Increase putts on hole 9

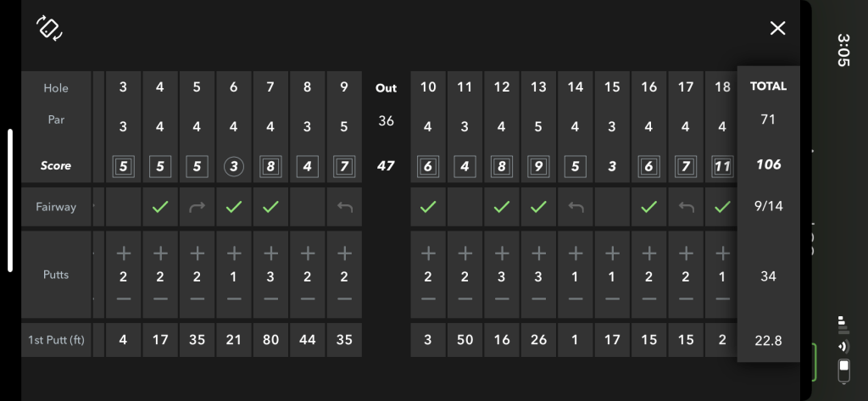344,253
